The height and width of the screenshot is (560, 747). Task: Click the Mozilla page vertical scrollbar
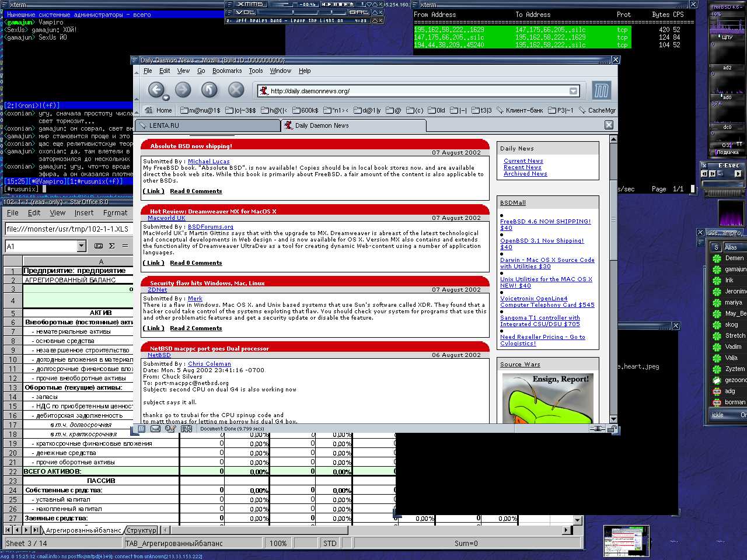[x=613, y=279]
